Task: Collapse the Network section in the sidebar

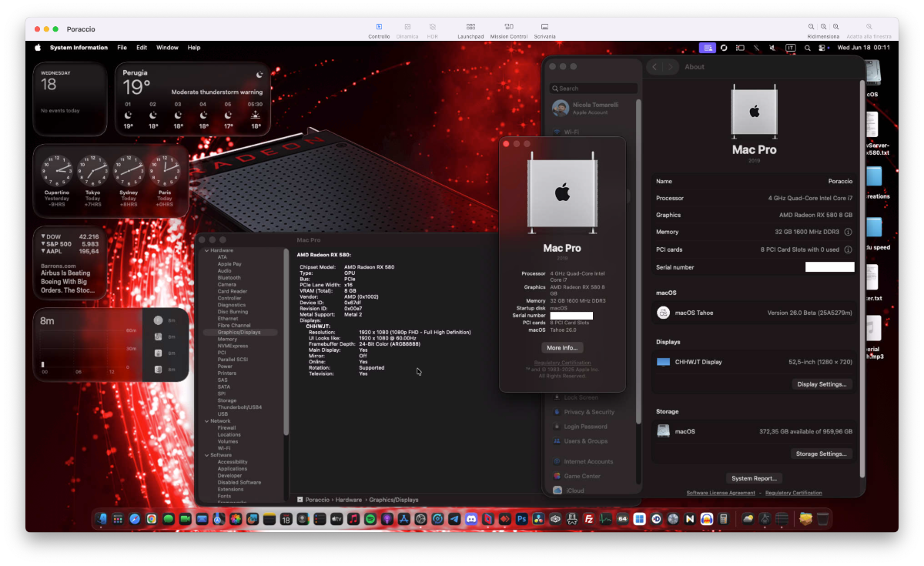Action: click(206, 421)
